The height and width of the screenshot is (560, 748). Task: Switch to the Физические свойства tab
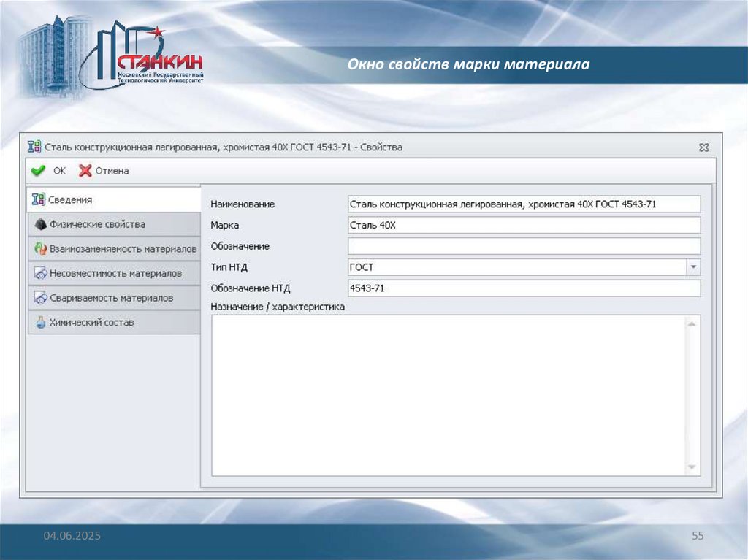tap(97, 224)
